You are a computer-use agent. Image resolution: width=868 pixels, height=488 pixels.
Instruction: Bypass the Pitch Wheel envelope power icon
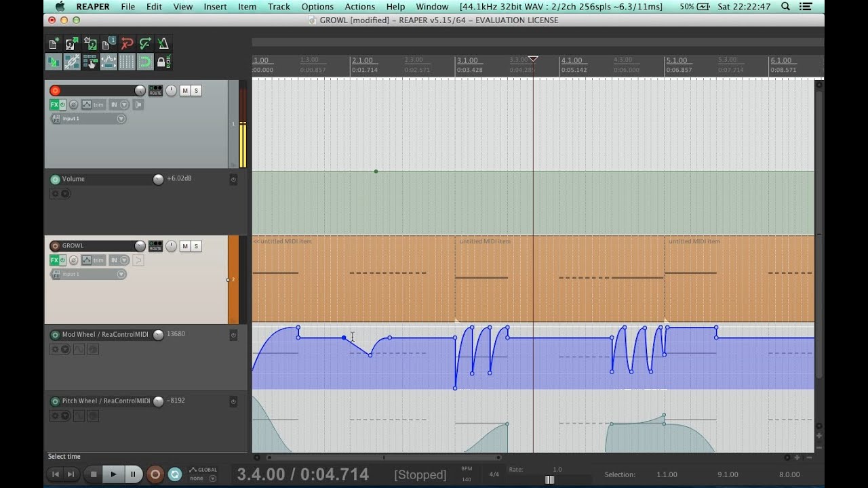coord(233,401)
